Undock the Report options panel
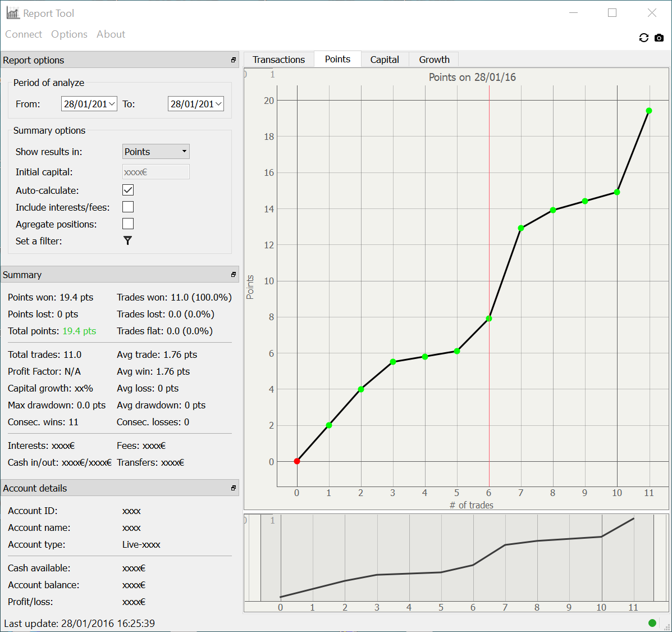Screen dimensions: 672x632 pyautogui.click(x=234, y=60)
